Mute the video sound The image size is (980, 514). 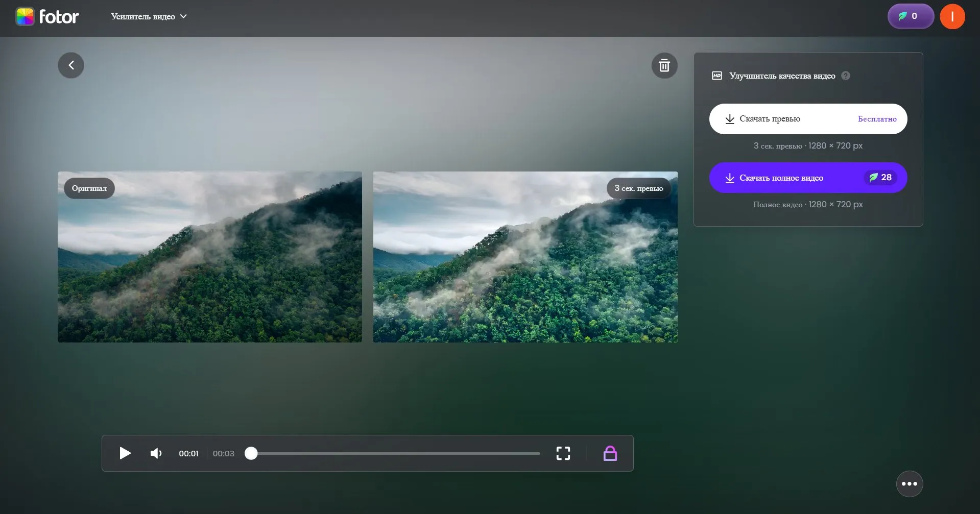pos(156,453)
